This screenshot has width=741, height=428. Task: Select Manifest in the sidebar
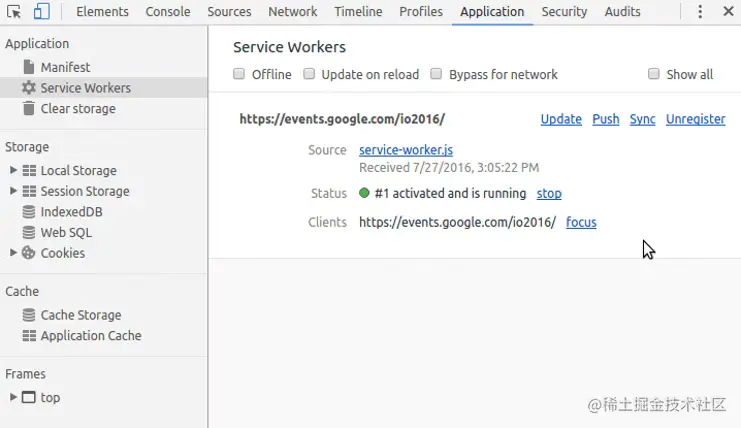pos(65,67)
